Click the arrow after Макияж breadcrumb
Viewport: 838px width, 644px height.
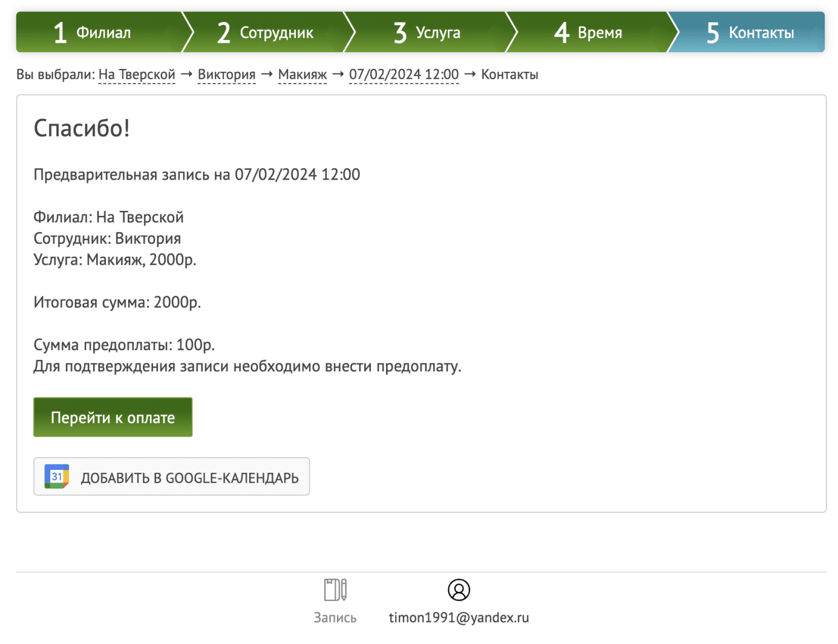pyautogui.click(x=337, y=74)
